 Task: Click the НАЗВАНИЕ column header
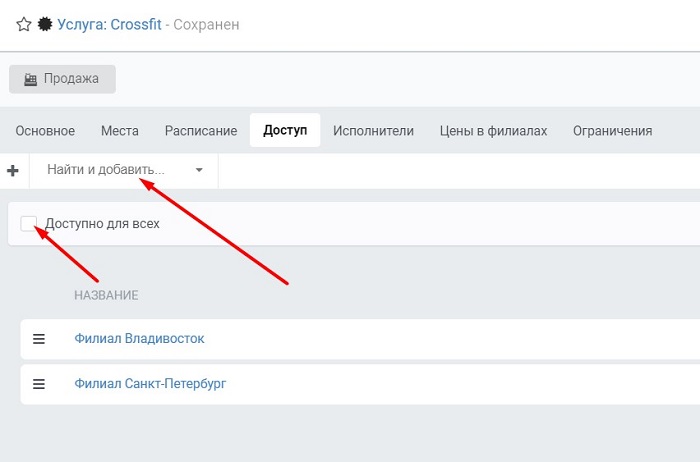click(106, 295)
